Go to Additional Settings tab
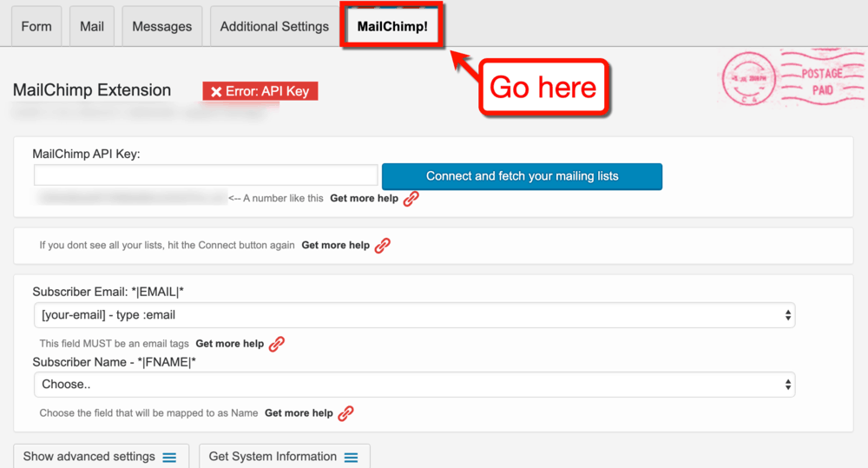Screen dimensions: 868x468 [274, 27]
